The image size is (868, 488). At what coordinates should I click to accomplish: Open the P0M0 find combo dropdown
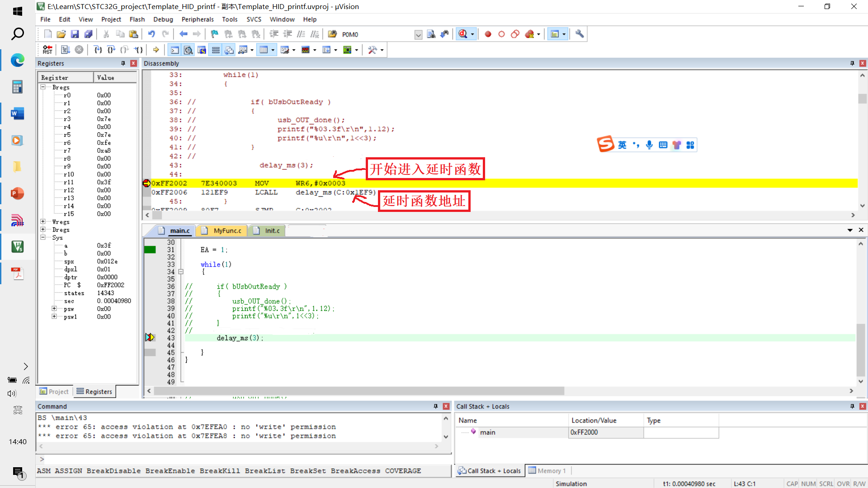(418, 34)
